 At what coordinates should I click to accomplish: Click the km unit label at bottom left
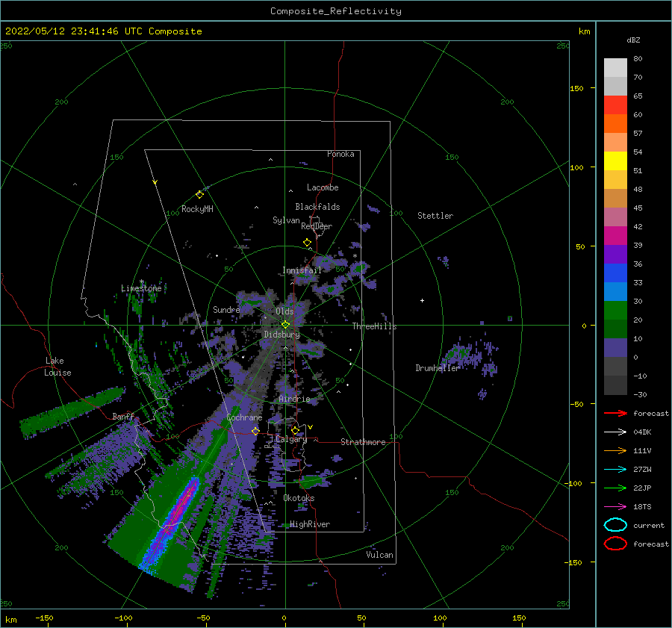10,620
